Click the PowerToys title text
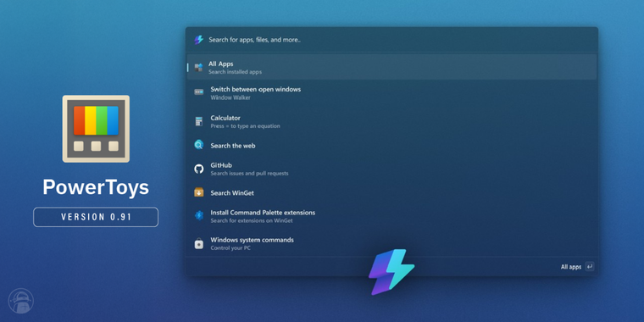This screenshot has height=322, width=644. coord(96,187)
